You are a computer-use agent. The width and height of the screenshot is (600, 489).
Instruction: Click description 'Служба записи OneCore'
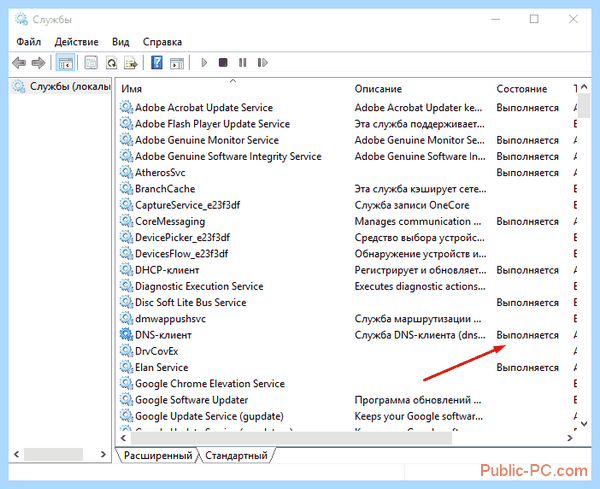pos(412,205)
